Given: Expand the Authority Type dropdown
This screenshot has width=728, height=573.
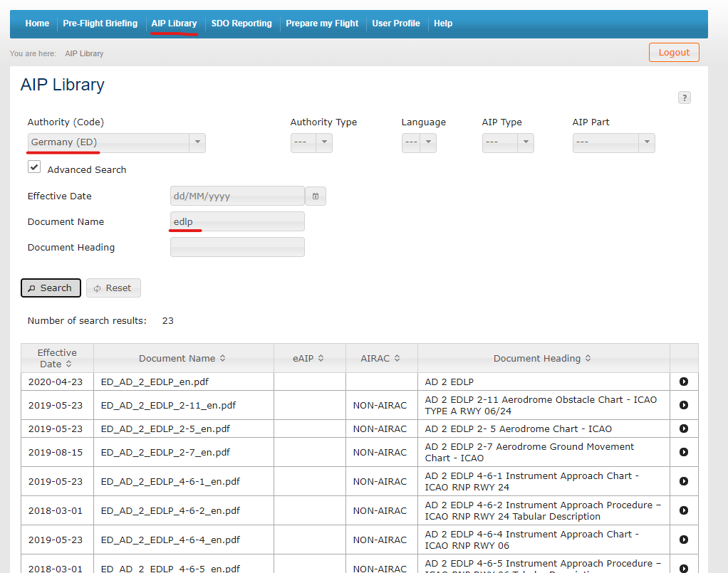Looking at the screenshot, I should click(x=311, y=142).
